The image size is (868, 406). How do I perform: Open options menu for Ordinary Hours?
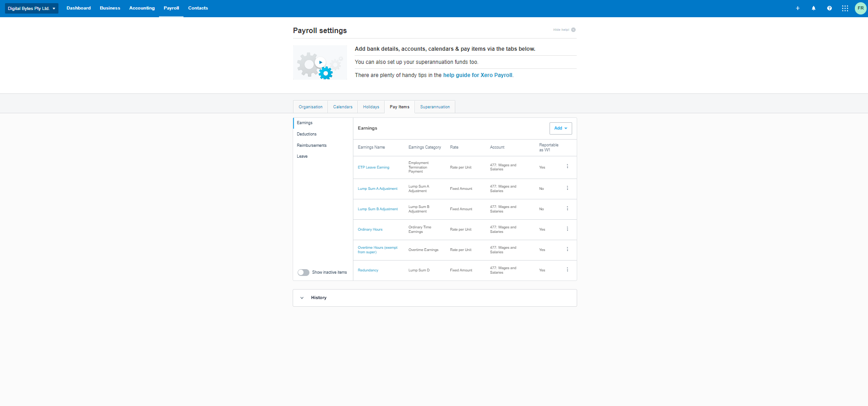pyautogui.click(x=567, y=229)
